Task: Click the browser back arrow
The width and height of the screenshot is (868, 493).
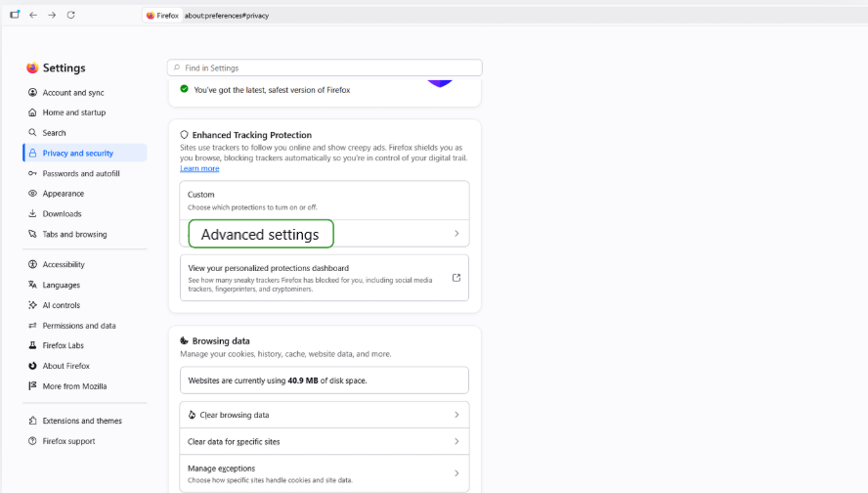Action: pyautogui.click(x=33, y=15)
